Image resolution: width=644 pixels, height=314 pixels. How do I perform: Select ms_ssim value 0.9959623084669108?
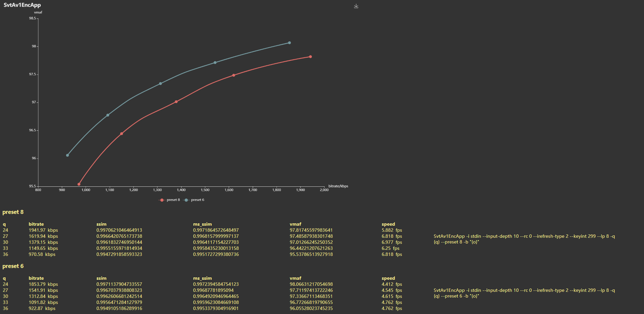(216, 302)
